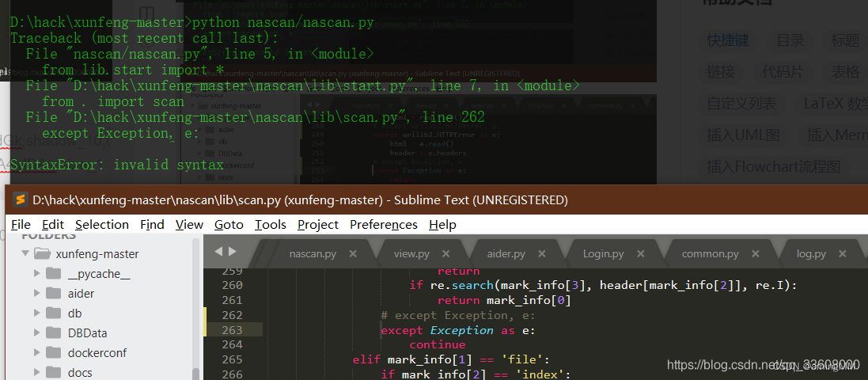The width and height of the screenshot is (868, 380).
Task: Click the commented '# except Exception, e:' line
Action: coord(458,315)
